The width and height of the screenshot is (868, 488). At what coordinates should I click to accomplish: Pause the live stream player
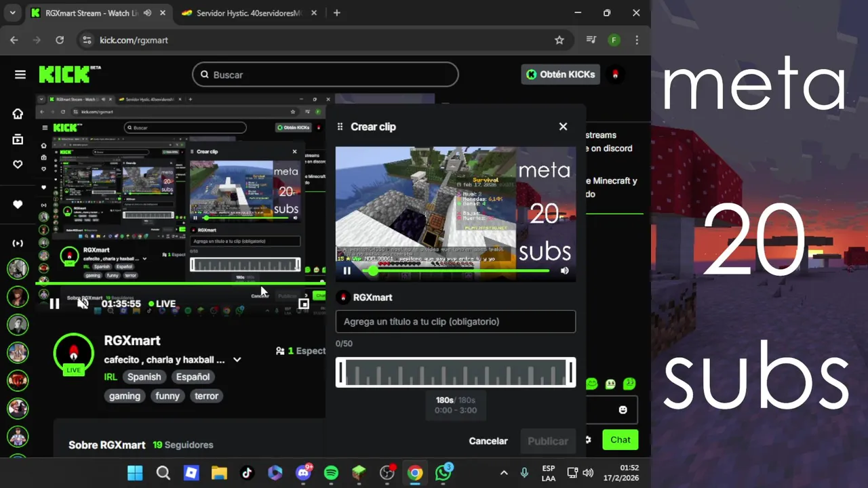tap(54, 304)
